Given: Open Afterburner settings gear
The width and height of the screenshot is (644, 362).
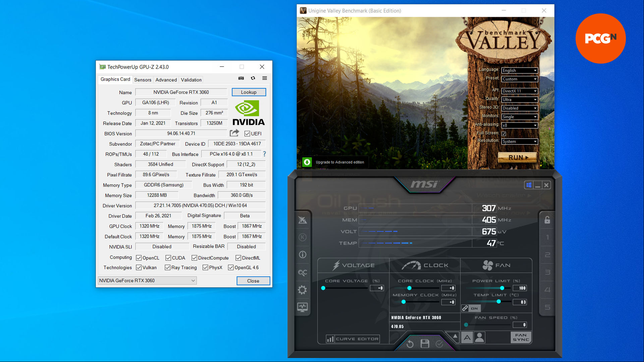Looking at the screenshot, I should pyautogui.click(x=302, y=290).
